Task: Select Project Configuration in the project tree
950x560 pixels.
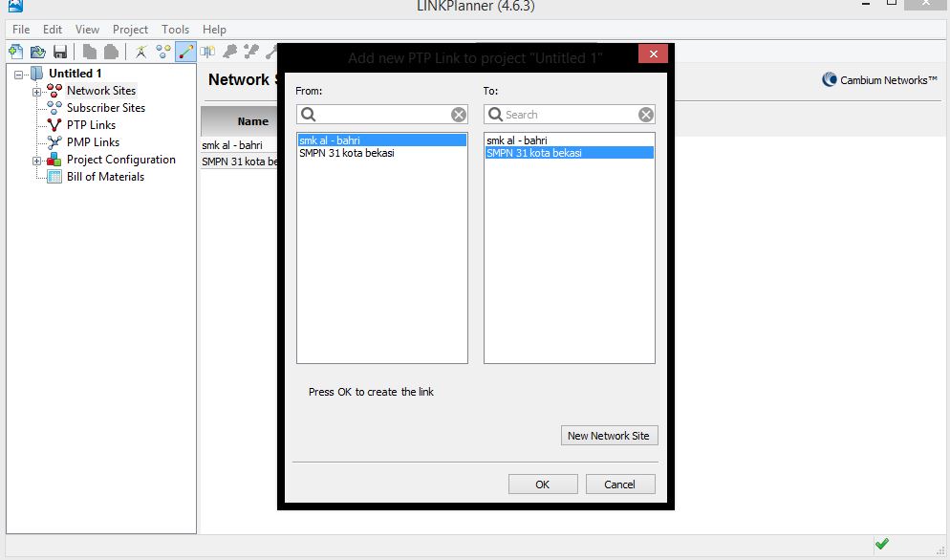Action: 121,160
